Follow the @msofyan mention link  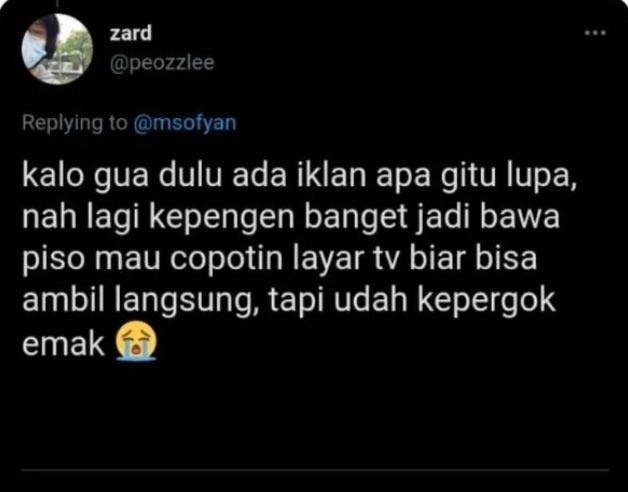tap(185, 123)
